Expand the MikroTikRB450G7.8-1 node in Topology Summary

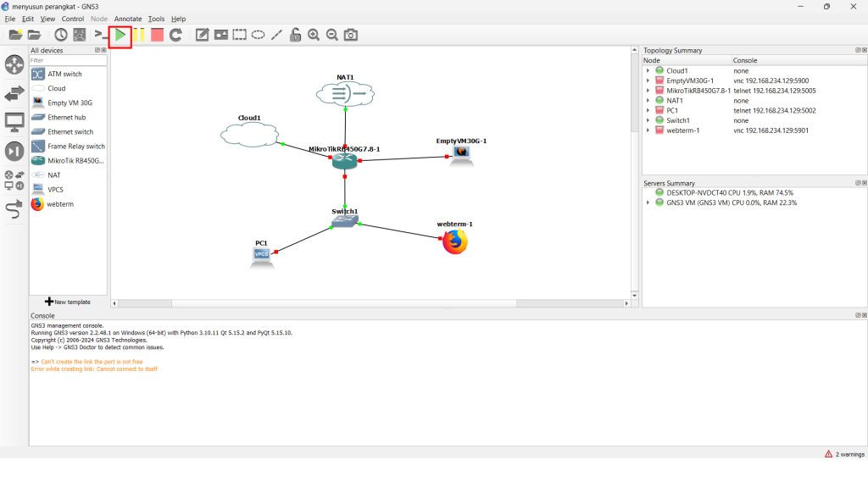point(648,91)
